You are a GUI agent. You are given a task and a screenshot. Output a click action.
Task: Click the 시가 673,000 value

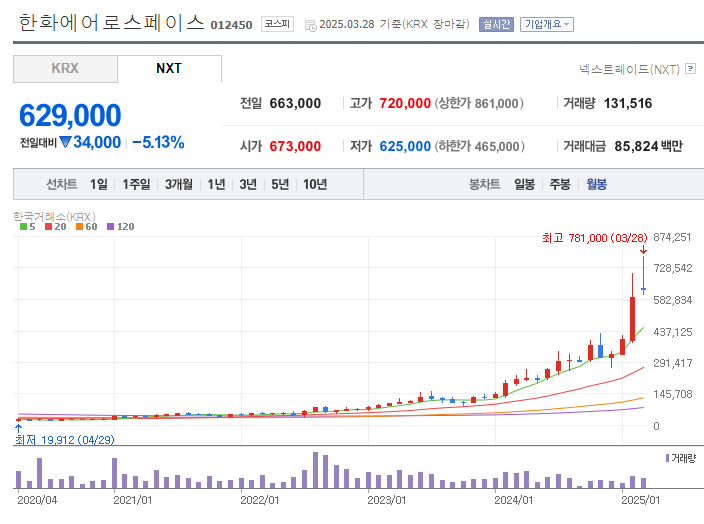point(295,146)
